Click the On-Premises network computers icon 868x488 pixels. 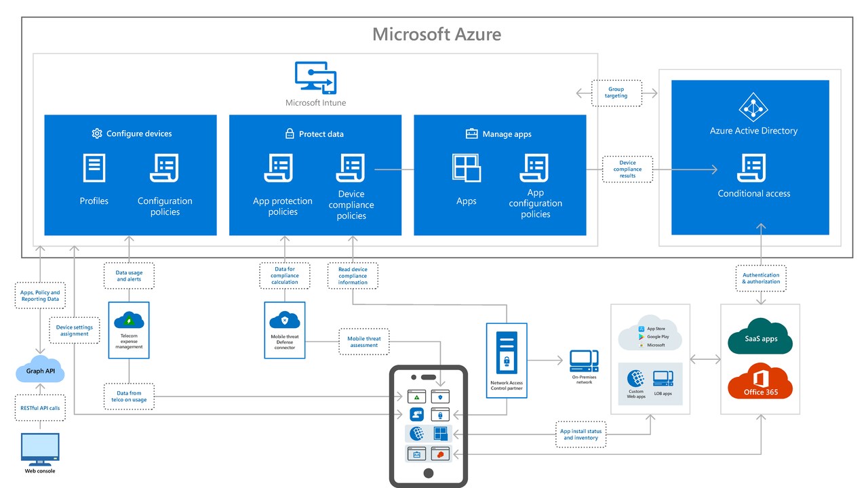(584, 360)
